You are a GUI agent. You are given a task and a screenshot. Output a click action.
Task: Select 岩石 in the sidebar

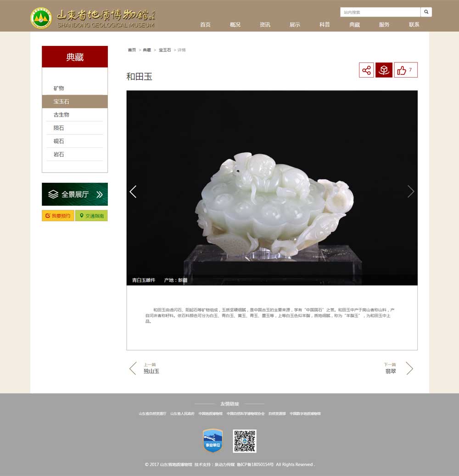click(75, 154)
